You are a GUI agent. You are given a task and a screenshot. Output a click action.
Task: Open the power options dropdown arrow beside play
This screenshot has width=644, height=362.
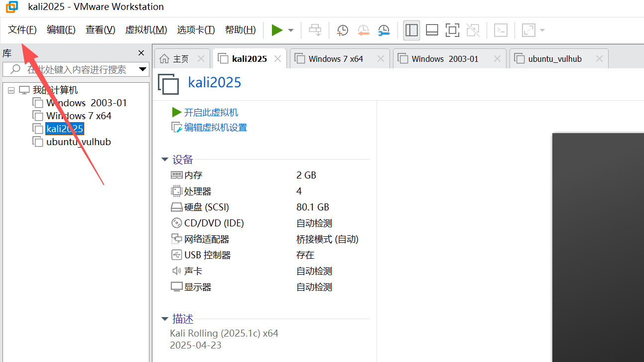[291, 30]
